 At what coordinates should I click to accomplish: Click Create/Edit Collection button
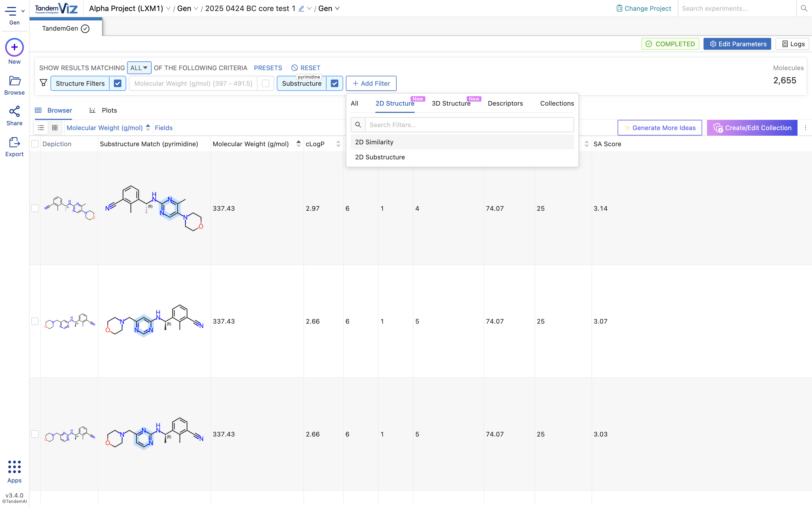752,128
